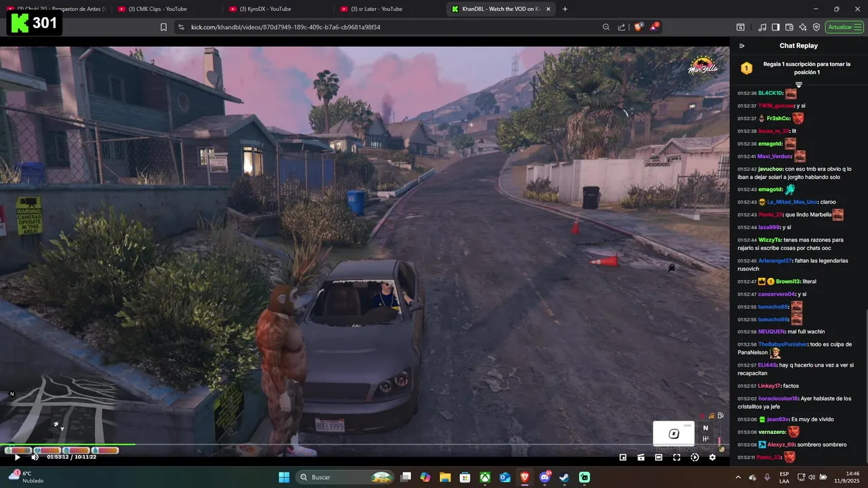Click the gold rank 1 badge
868x488 pixels.
[747, 68]
